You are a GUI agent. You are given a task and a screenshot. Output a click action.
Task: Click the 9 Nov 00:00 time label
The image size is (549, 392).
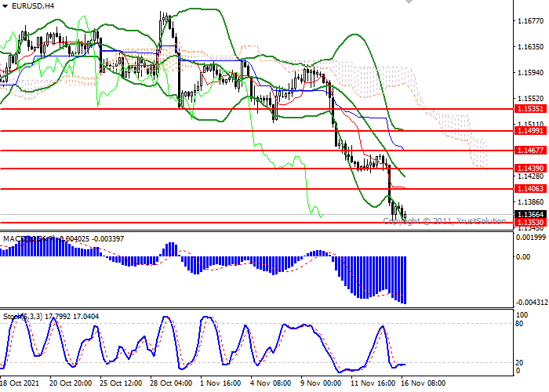click(321, 383)
